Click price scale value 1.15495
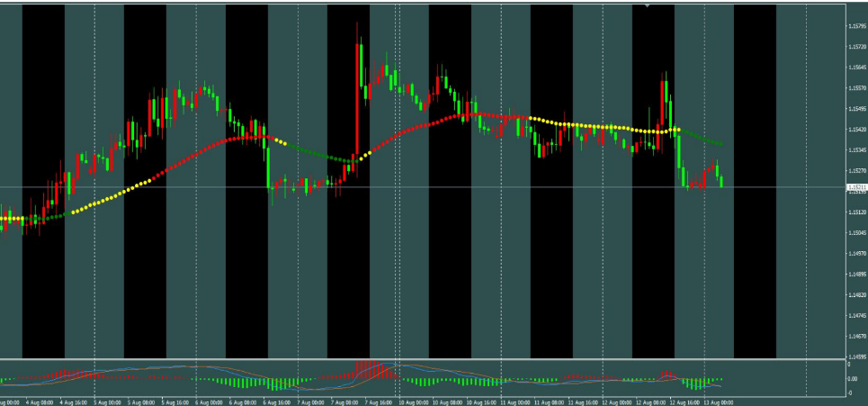The image size is (868, 406). pos(857,109)
